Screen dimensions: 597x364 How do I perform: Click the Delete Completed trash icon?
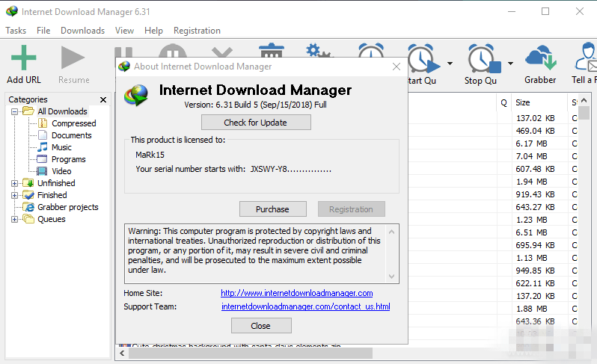coord(271,51)
